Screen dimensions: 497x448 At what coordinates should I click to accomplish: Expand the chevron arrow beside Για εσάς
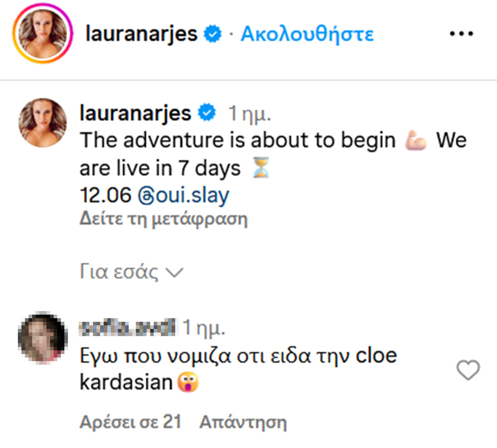point(175,273)
